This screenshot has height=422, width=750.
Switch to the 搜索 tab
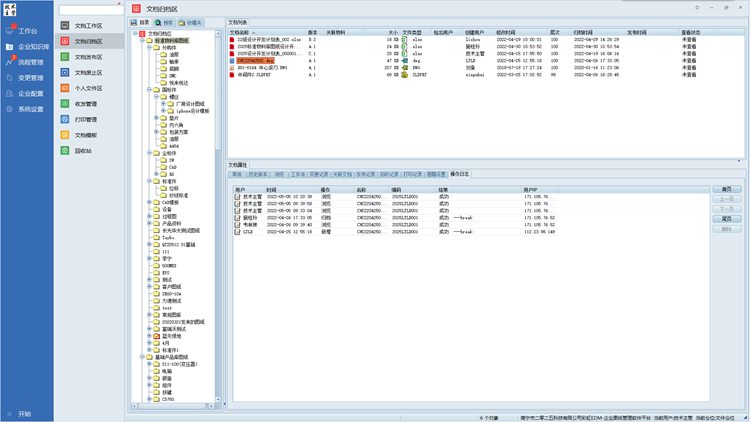tap(164, 21)
